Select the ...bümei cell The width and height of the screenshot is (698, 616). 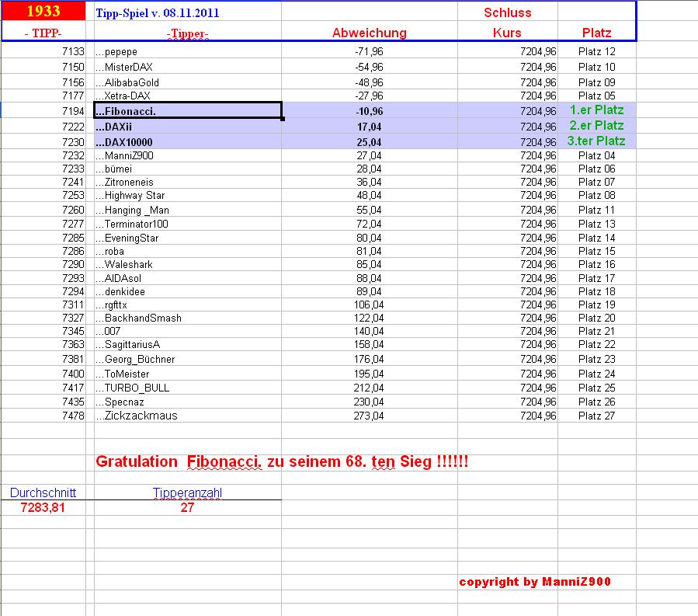coord(187,169)
